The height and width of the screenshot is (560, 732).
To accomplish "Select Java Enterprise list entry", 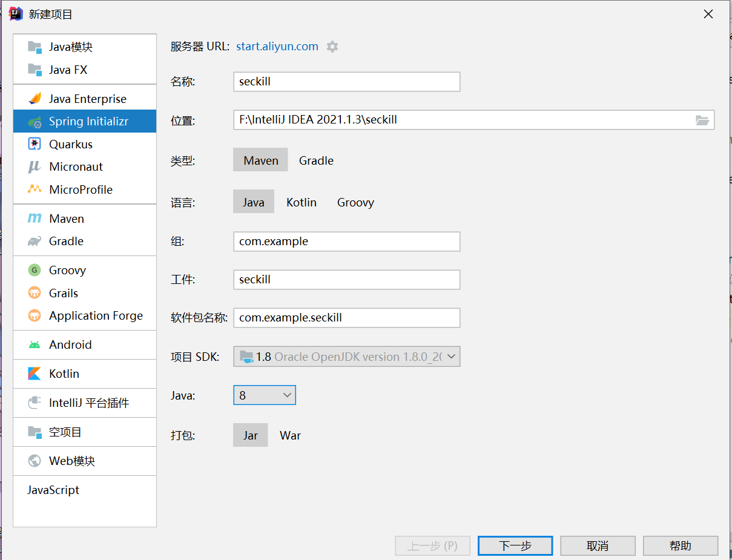I will tap(85, 99).
